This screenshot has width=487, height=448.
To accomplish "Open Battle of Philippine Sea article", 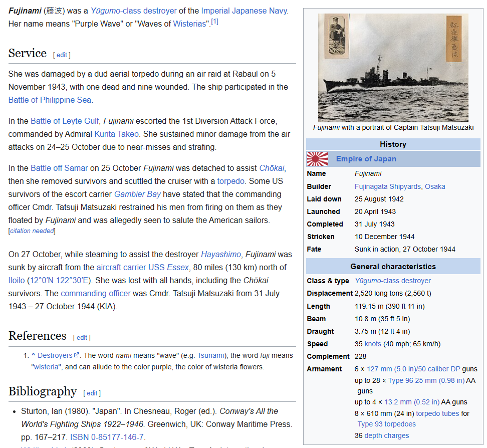I will click(50, 100).
